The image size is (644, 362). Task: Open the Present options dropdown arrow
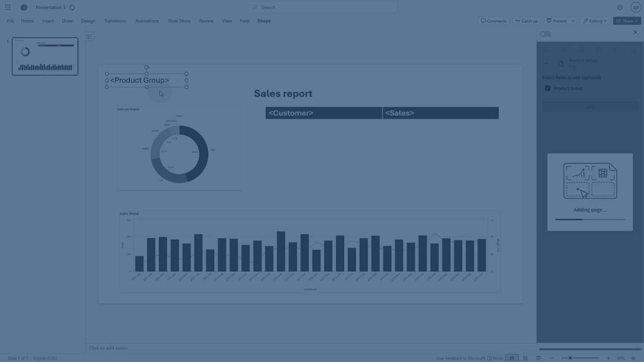[573, 21]
